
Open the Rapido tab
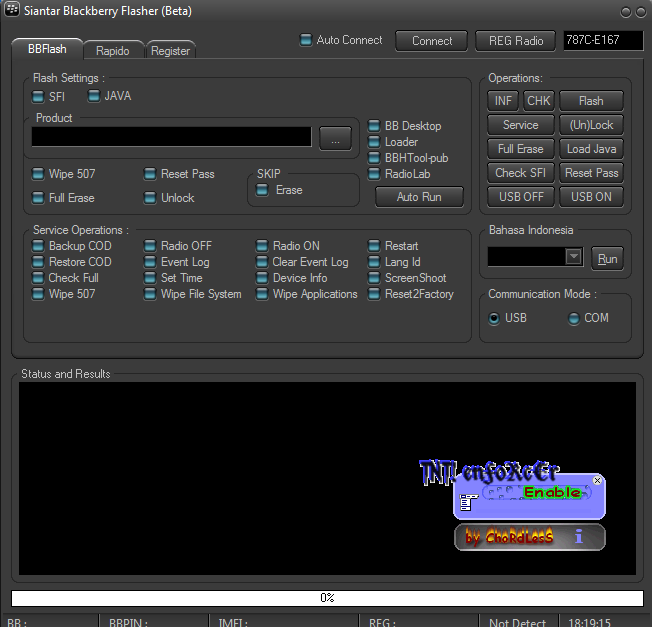point(113,51)
